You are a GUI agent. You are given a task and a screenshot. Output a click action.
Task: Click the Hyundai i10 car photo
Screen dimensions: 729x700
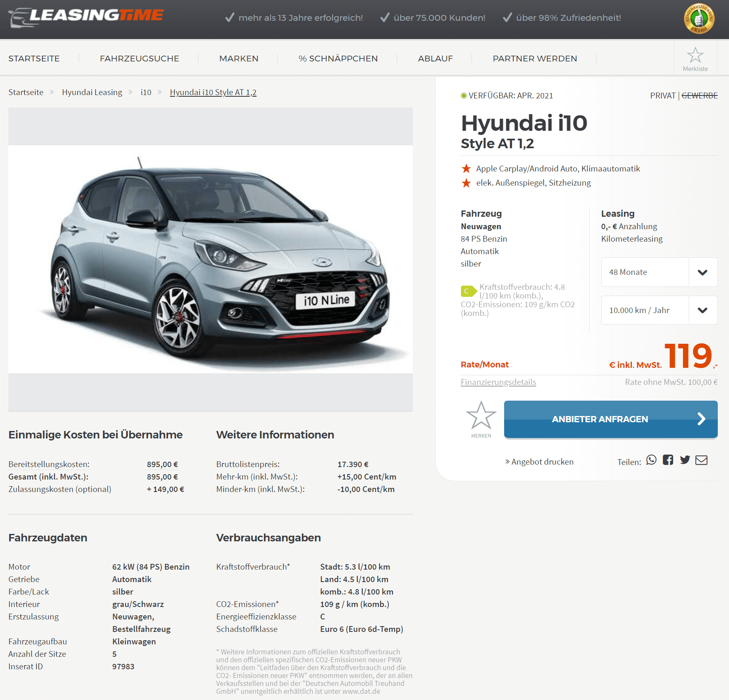pyautogui.click(x=211, y=259)
